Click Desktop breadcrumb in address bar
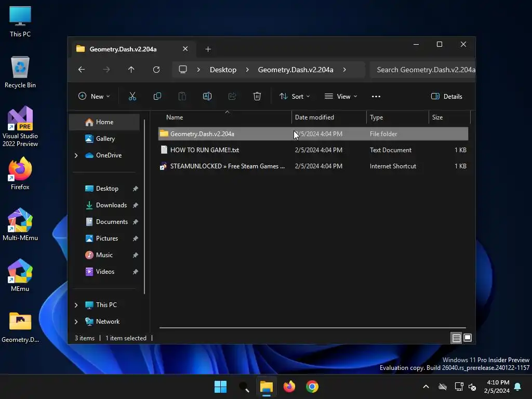This screenshot has height=399, width=532. pos(223,70)
